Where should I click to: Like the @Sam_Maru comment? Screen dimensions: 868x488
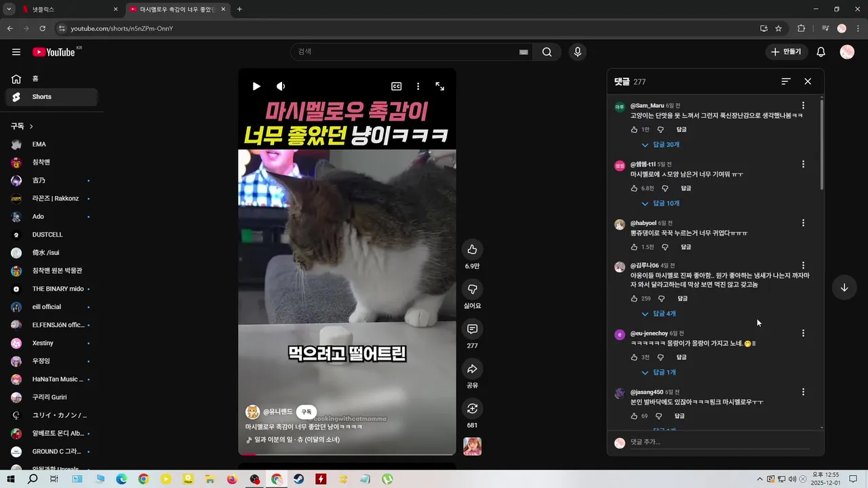click(x=635, y=129)
